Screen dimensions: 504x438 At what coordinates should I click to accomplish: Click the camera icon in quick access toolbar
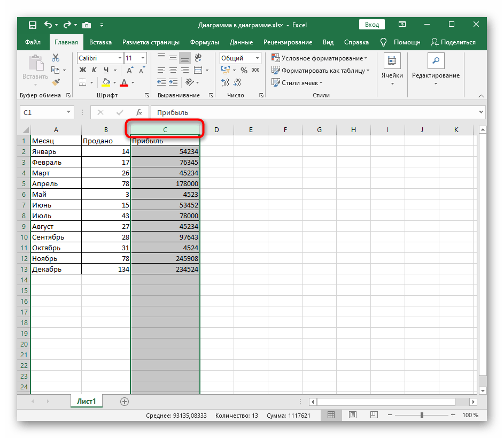tap(87, 25)
